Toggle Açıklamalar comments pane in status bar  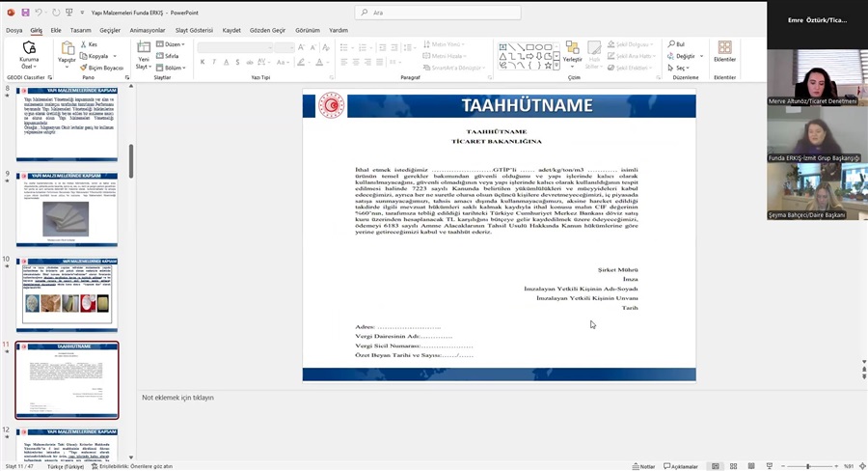click(680, 466)
